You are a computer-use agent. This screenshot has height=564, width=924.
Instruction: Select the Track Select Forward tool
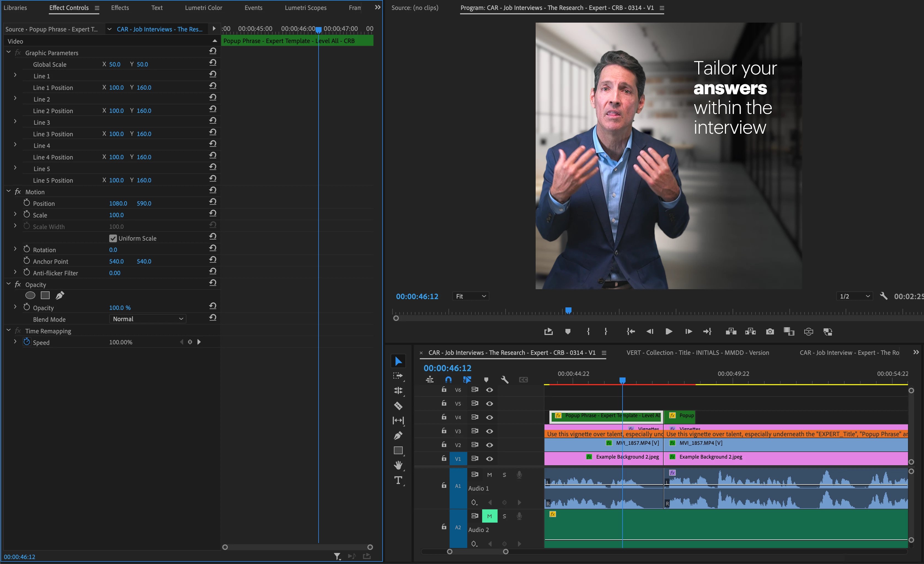point(398,376)
